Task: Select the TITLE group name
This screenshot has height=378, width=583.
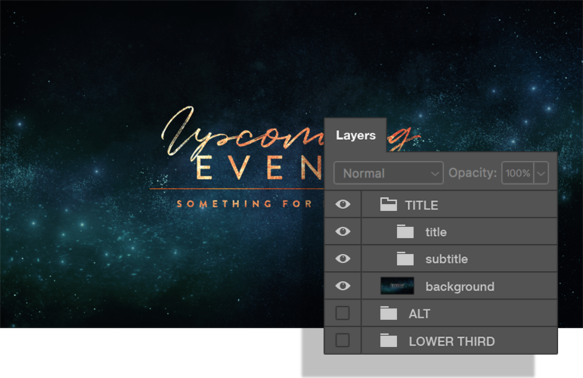Action: pyautogui.click(x=422, y=205)
